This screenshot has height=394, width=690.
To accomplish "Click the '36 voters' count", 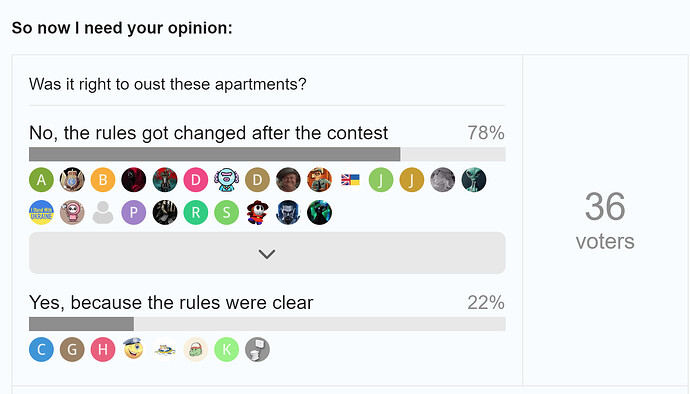I will [605, 221].
